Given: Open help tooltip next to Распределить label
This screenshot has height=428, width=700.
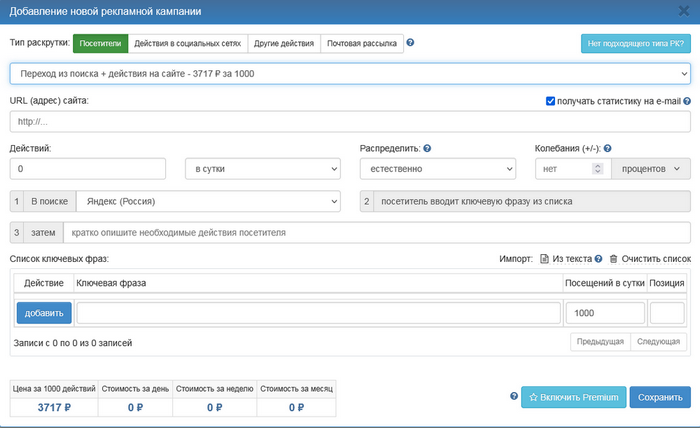Looking at the screenshot, I should pyautogui.click(x=428, y=148).
